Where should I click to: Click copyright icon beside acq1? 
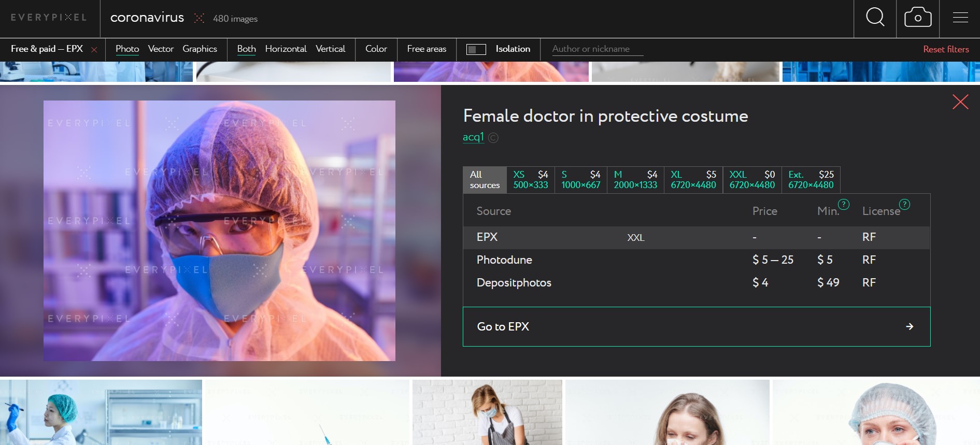[493, 138]
